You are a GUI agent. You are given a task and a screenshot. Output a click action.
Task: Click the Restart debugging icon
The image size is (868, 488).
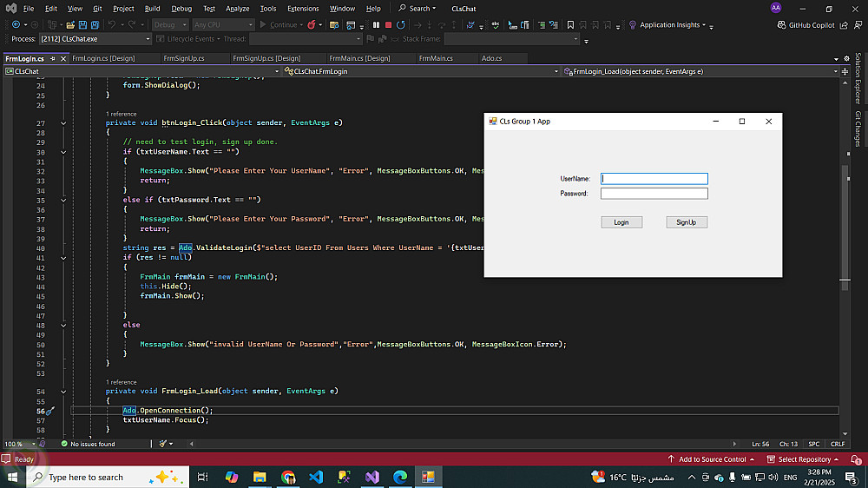[x=400, y=25]
